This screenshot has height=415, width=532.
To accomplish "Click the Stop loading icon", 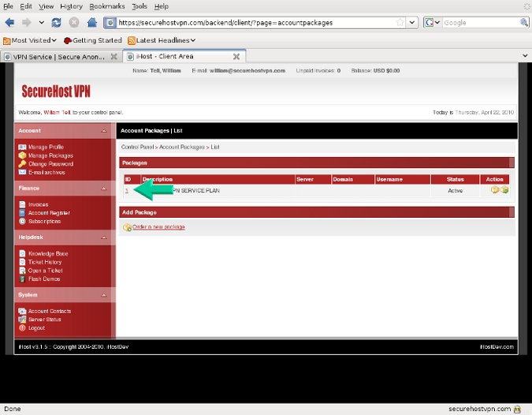I will (74, 23).
